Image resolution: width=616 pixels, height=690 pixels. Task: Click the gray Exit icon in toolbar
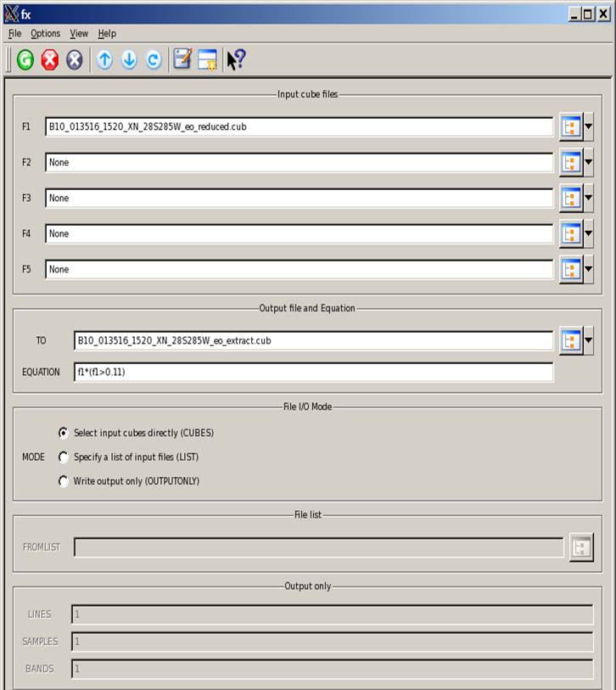75,60
